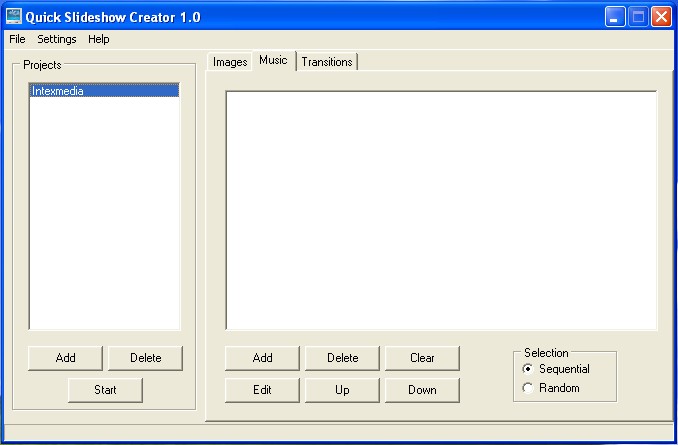Open the Settings menu
This screenshot has height=445, width=678.
pyautogui.click(x=57, y=39)
